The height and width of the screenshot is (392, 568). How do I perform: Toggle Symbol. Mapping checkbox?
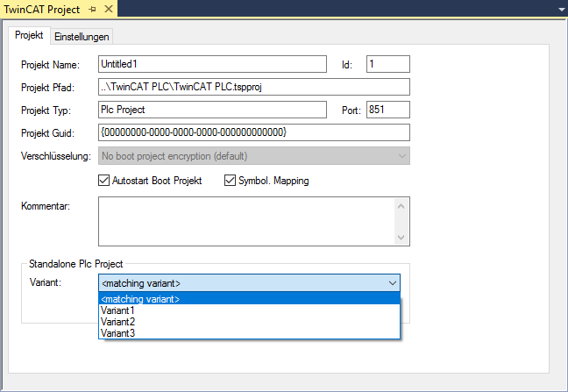[x=230, y=181]
